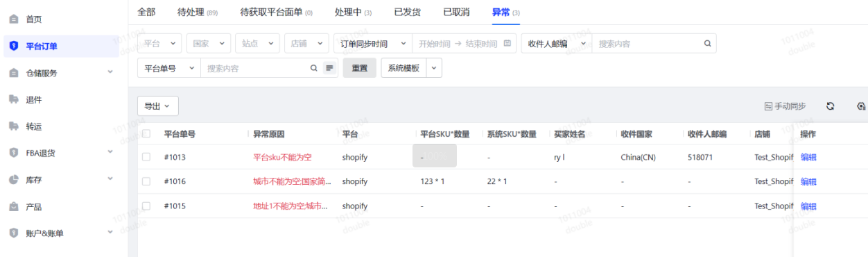Image resolution: width=868 pixels, height=257 pixels.
Task: Click the 产品 package icon
Action: (14, 207)
